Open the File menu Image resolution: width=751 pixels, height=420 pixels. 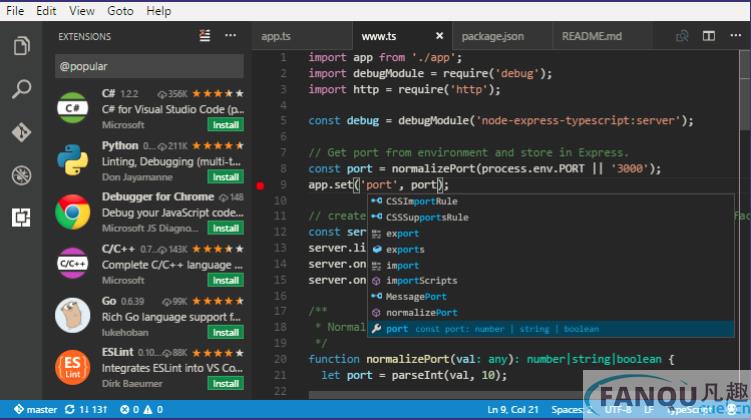click(x=15, y=11)
